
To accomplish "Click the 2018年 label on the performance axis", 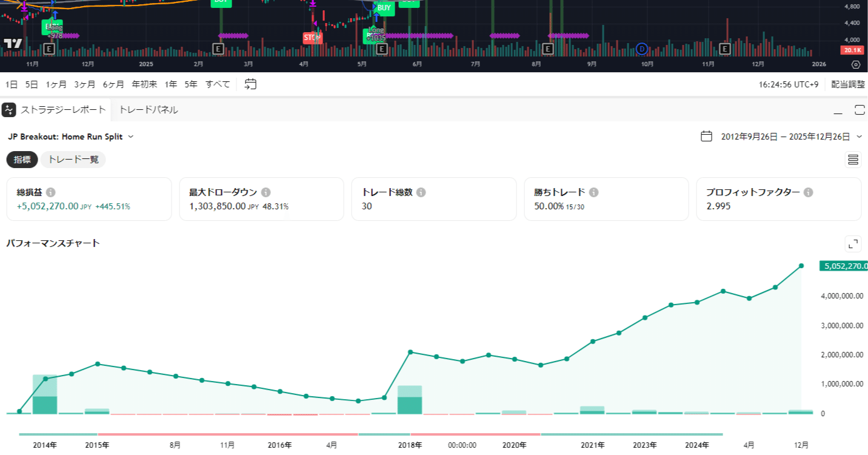I will click(x=410, y=445).
